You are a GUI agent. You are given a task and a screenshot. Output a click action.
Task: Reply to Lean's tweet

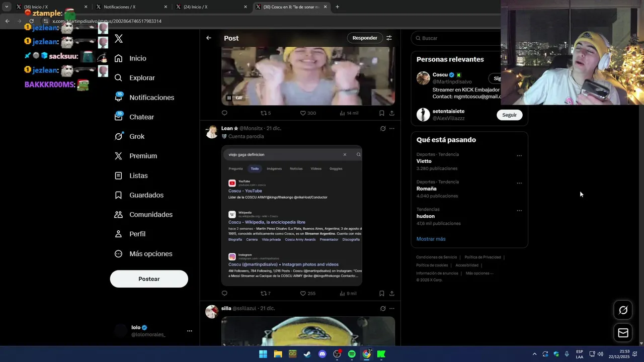[224, 294]
